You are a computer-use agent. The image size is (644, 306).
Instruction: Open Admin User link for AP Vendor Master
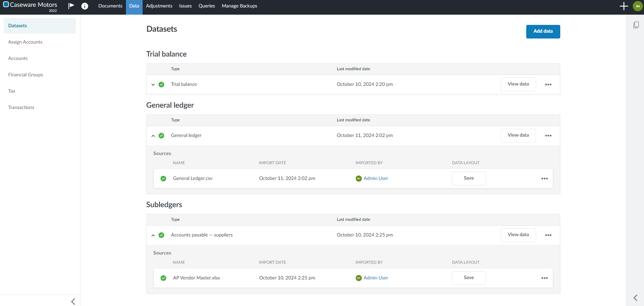point(376,278)
